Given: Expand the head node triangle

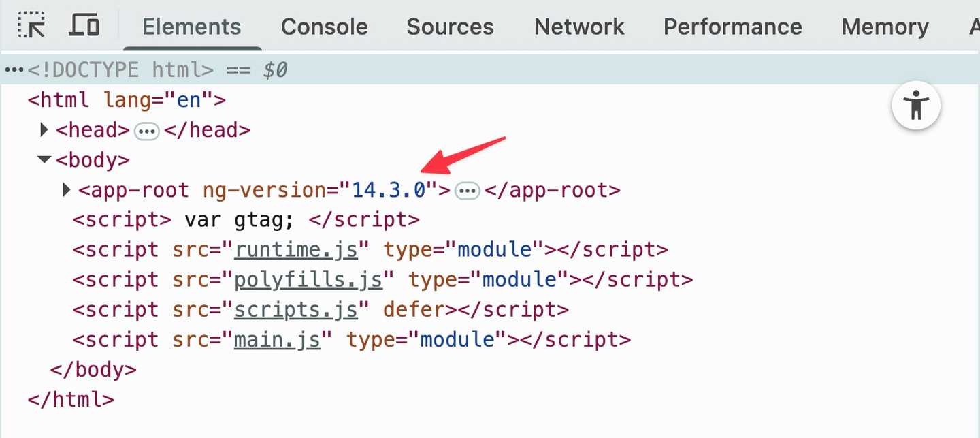Looking at the screenshot, I should coord(44,129).
